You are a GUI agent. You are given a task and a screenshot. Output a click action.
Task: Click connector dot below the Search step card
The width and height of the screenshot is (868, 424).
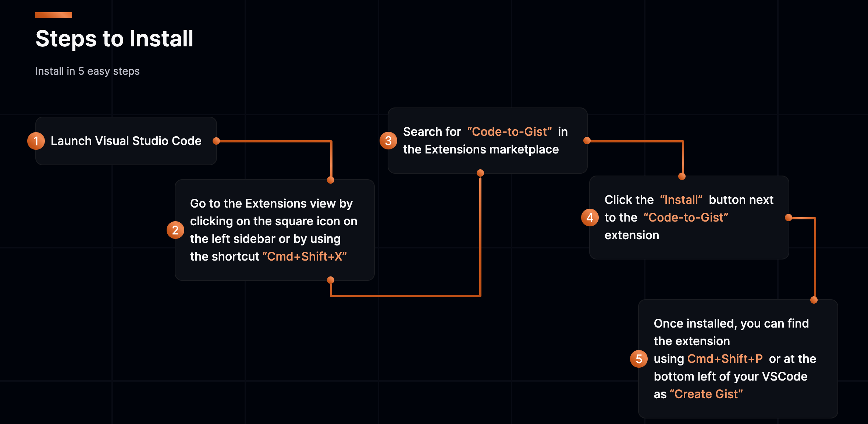(480, 173)
